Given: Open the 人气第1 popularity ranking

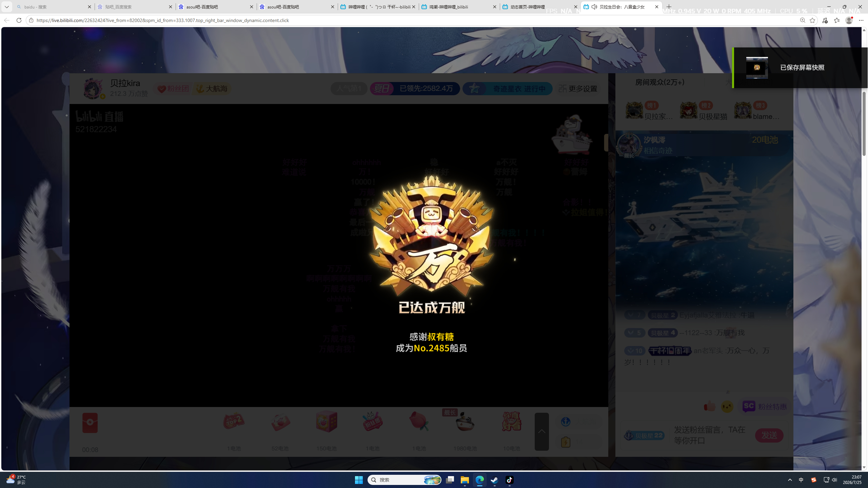Looking at the screenshot, I should (x=349, y=89).
